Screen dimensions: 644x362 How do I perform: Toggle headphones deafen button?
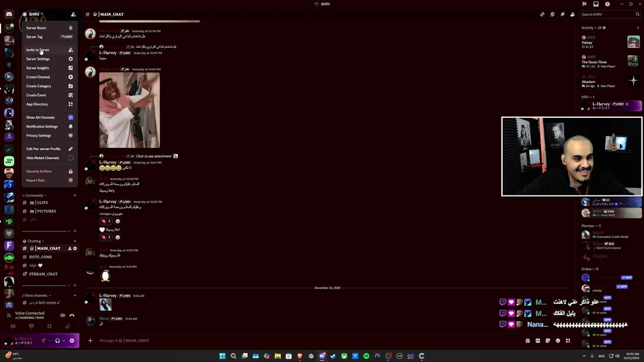click(x=57, y=340)
